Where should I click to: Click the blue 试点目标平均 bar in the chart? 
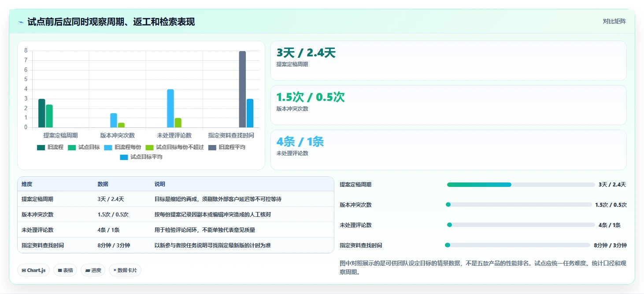click(250, 113)
